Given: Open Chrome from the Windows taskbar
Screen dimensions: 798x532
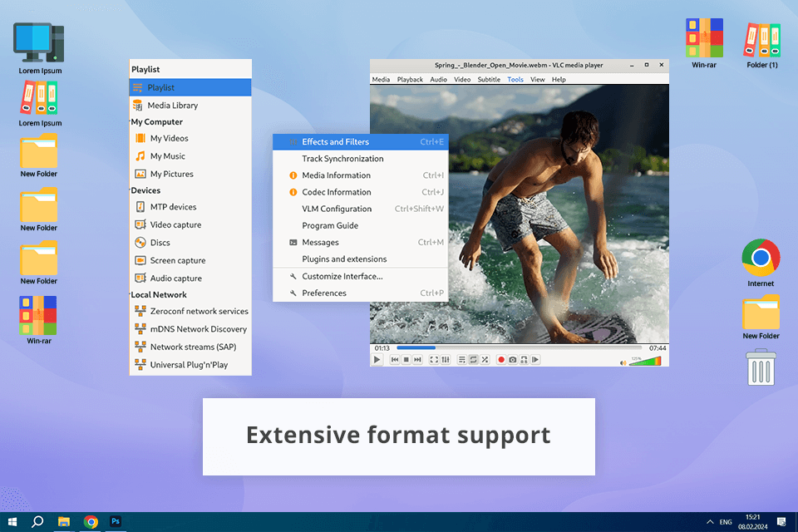Looking at the screenshot, I should [x=91, y=522].
